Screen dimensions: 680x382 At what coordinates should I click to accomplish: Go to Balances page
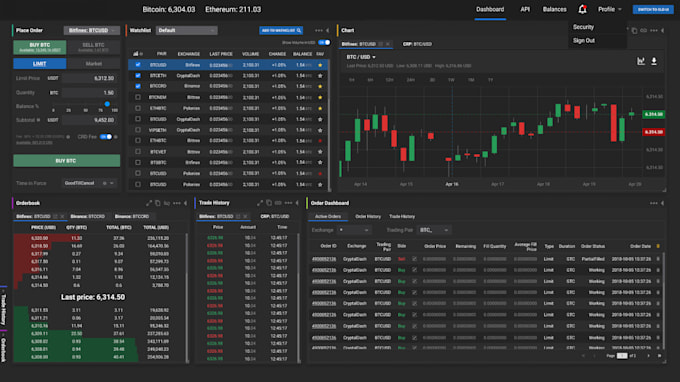click(x=554, y=9)
